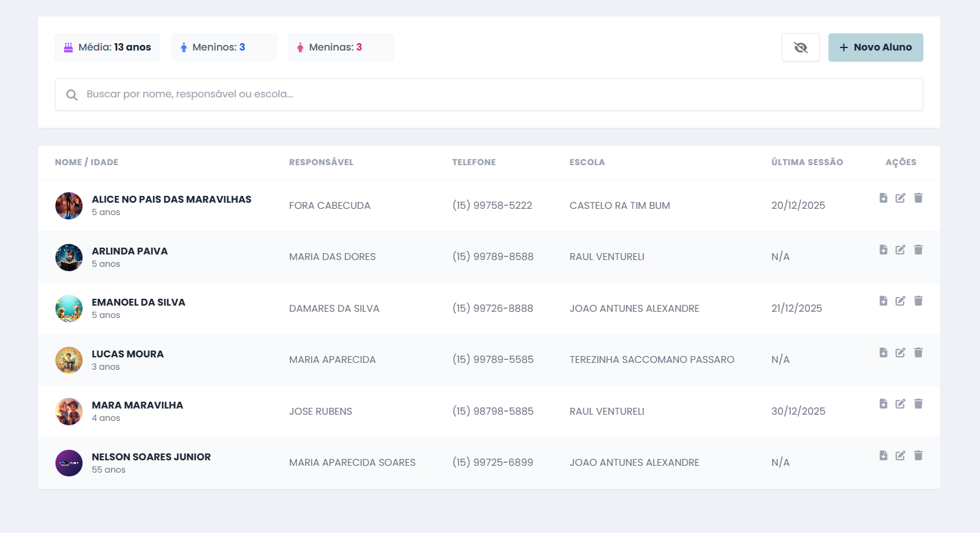Viewport: 980px width, 533px height.
Task: Click add-file icon for Alice No Pais Das Maravilhas
Action: 883,198
